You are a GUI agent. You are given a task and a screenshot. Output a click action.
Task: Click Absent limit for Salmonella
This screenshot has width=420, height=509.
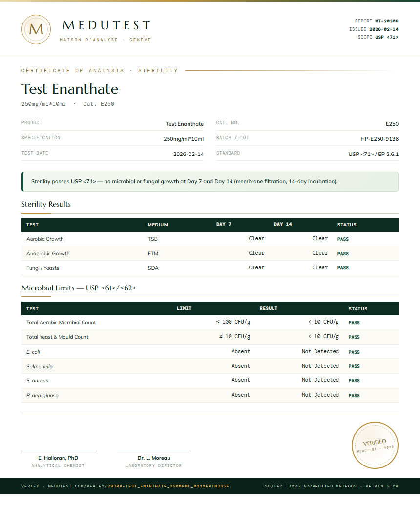tap(241, 366)
